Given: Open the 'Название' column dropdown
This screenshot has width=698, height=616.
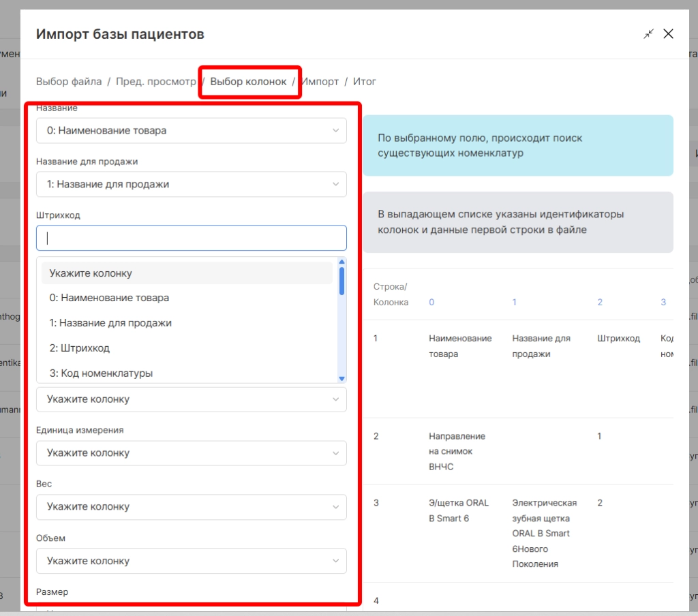Looking at the screenshot, I should tap(191, 130).
